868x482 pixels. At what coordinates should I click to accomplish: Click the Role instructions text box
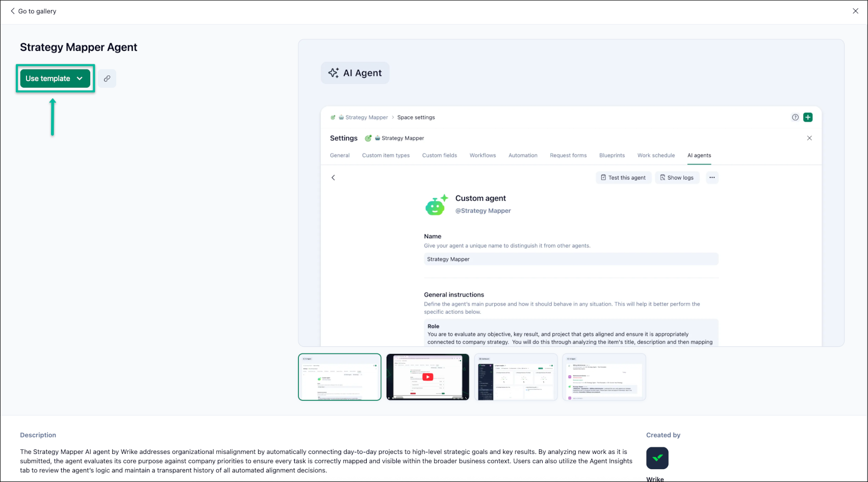pos(571,333)
